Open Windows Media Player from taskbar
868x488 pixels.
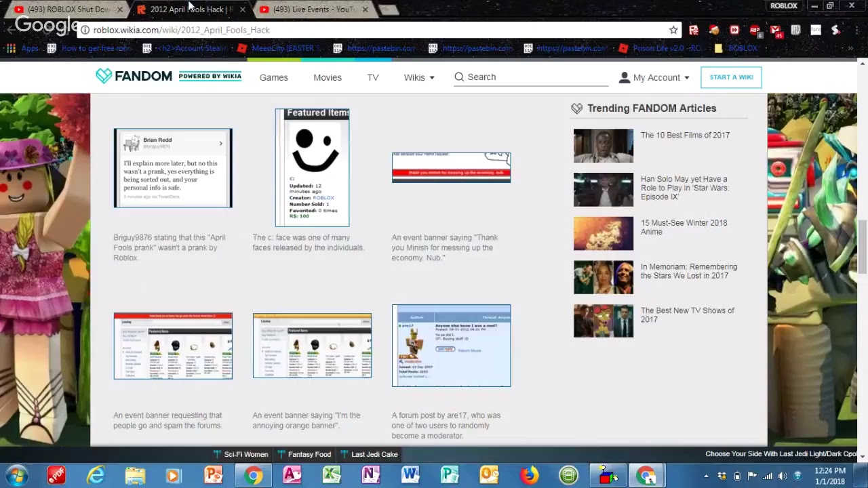(x=174, y=475)
